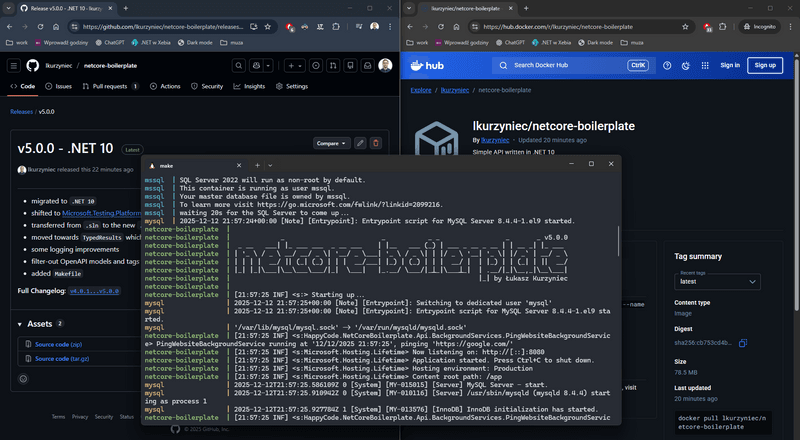Open Copilot dropdown arrow in GitHub header
This screenshot has height=440, width=800.
(x=268, y=65)
